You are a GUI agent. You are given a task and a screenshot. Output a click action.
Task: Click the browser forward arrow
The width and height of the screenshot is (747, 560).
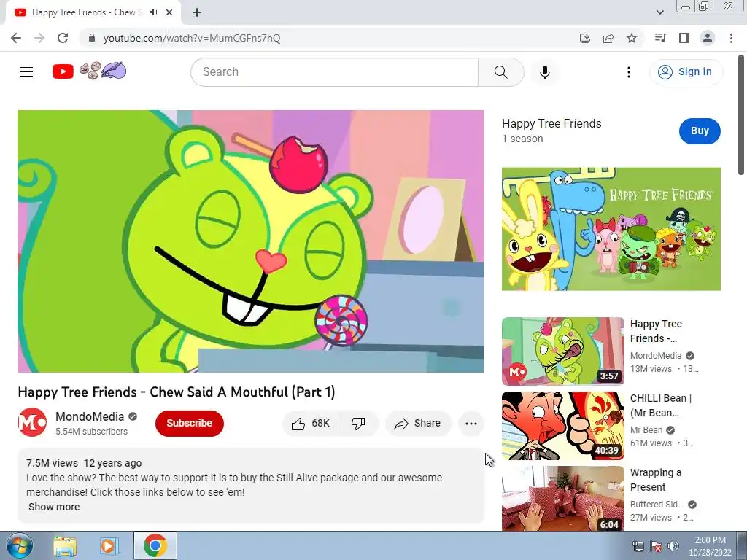pyautogui.click(x=39, y=38)
